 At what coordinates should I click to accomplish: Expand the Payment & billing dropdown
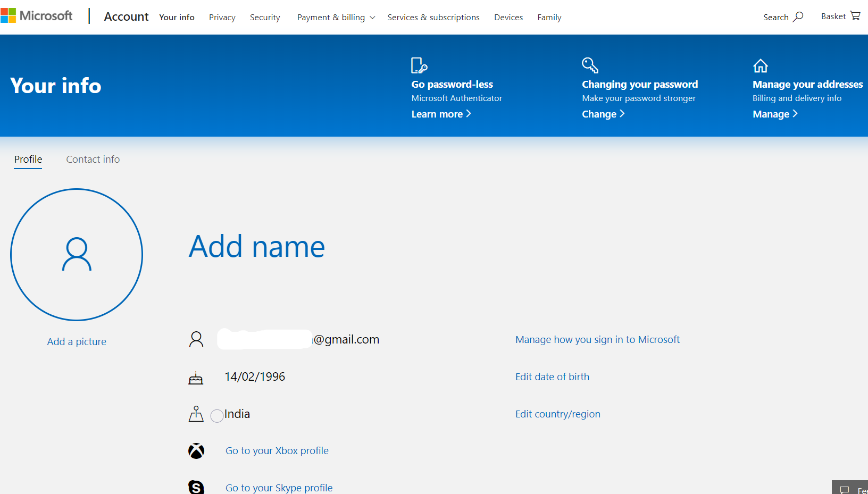(336, 18)
